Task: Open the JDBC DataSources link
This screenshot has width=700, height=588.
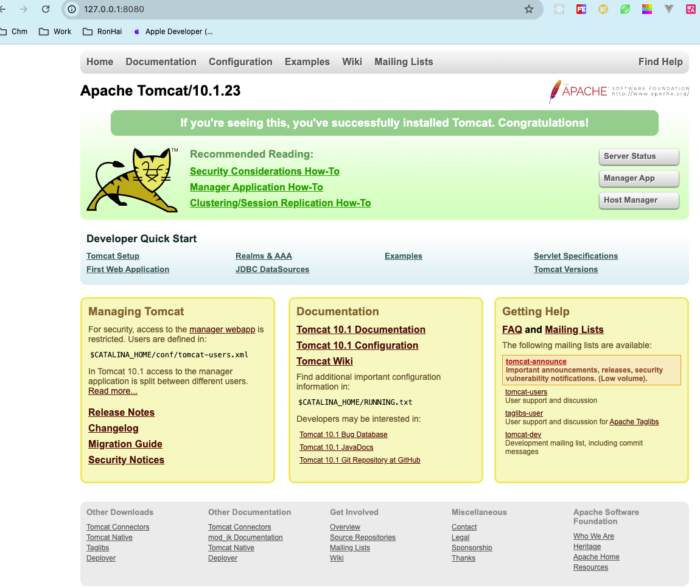Action: coord(272,269)
